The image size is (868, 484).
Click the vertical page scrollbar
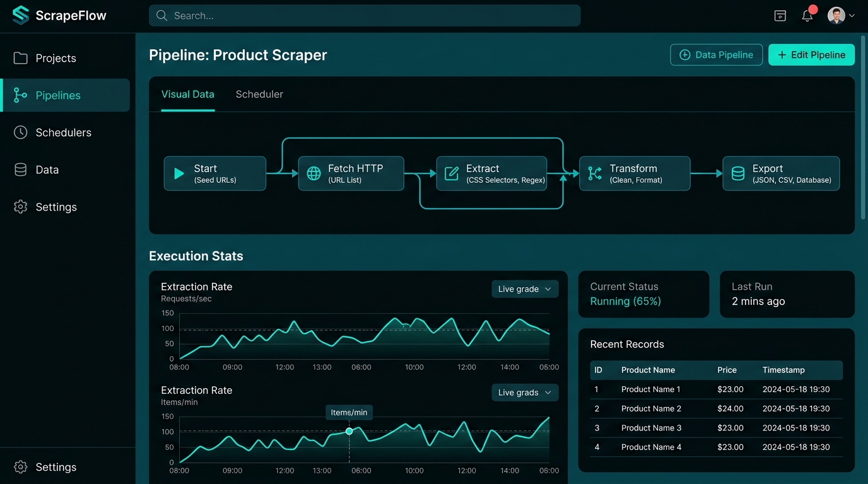point(864,126)
